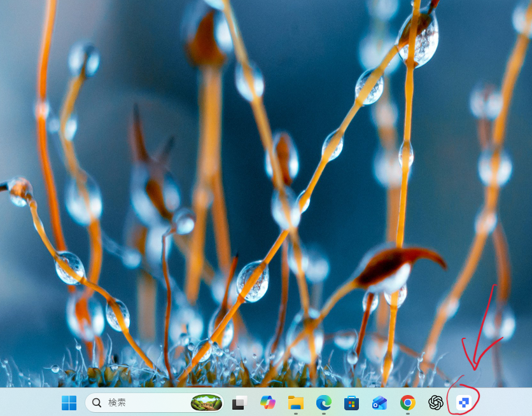532x416 pixels.
Task: Launch Microsoft Edge browser
Action: [324, 403]
